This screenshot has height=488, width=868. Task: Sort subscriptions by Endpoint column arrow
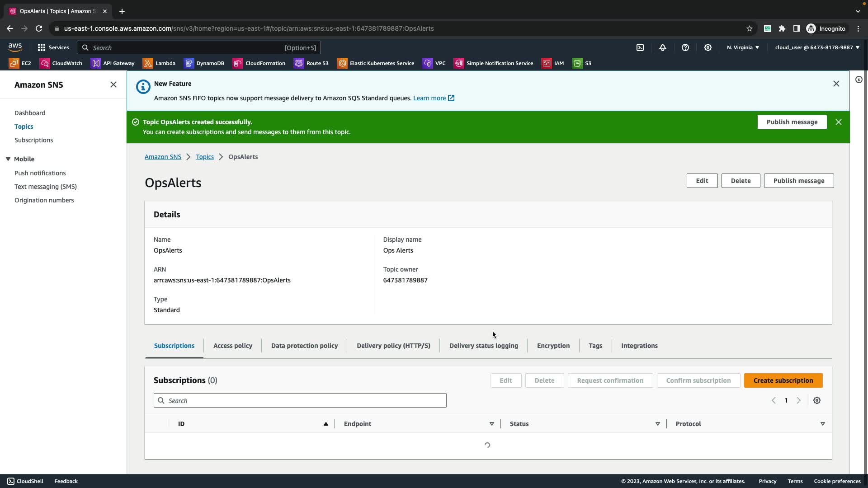[x=491, y=424]
